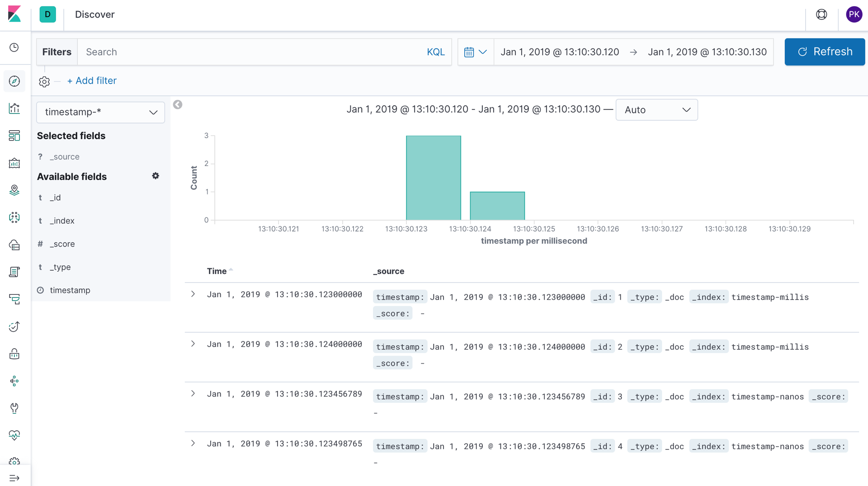Image resolution: width=868 pixels, height=486 pixels.
Task: Open Logs icon in sidebar
Action: coord(14,272)
